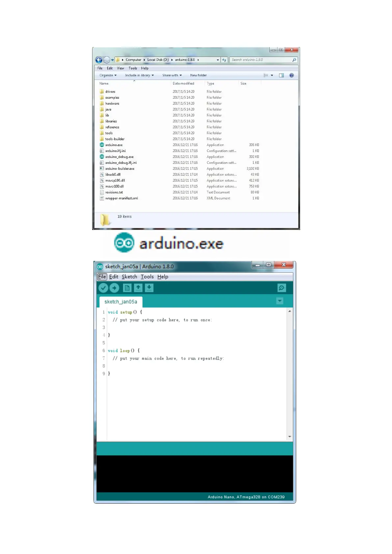Image resolution: width=392 pixels, height=554 pixels.
Task: Sort by the Type column header
Action: coord(211,84)
